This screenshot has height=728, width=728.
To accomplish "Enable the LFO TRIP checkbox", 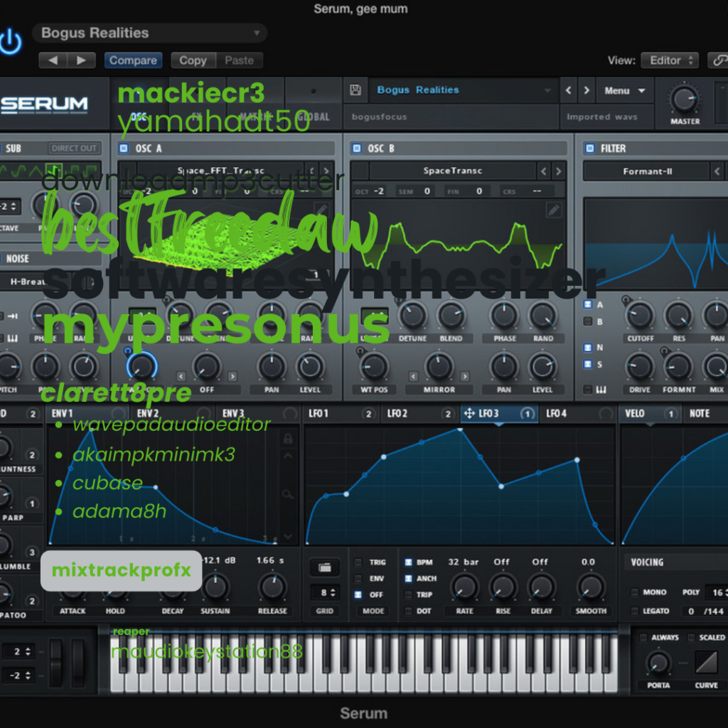I will click(409, 595).
